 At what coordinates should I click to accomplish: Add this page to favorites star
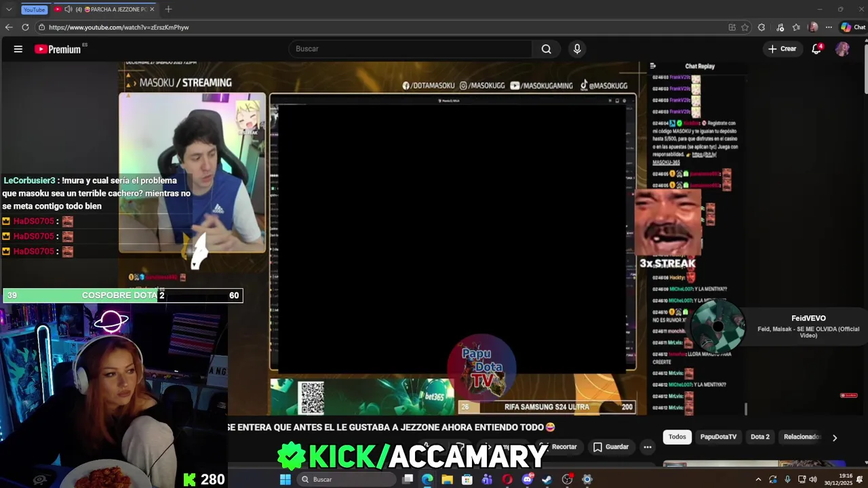[745, 27]
